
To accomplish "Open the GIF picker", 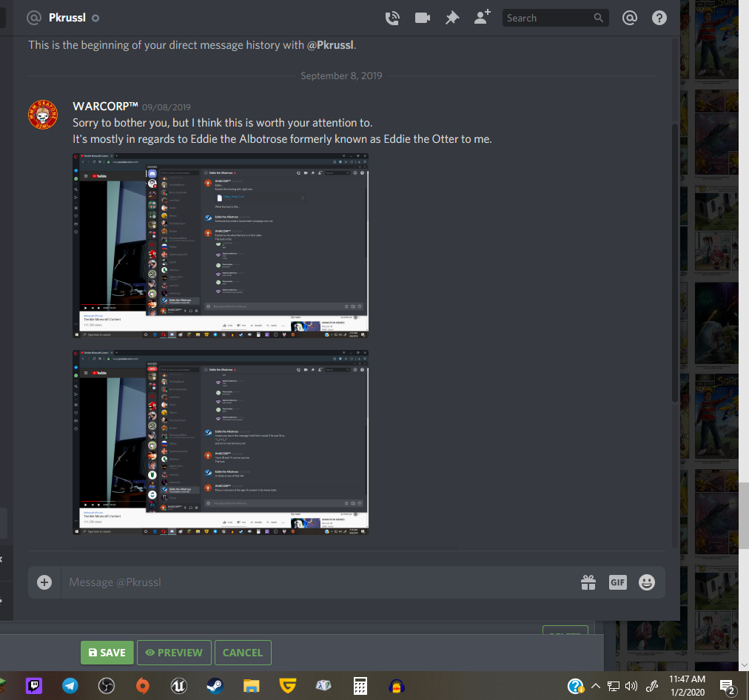I will 618,582.
